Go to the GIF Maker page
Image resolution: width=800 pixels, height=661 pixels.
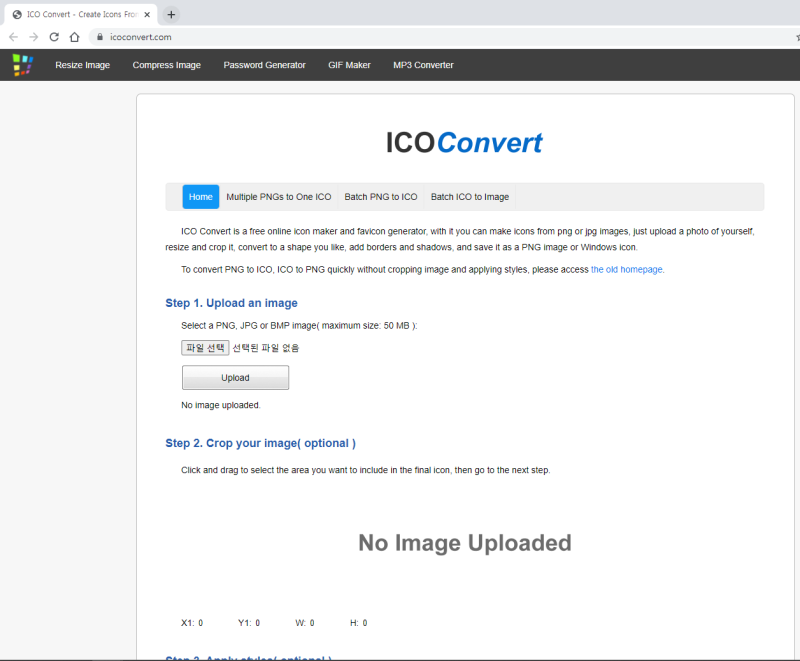(x=349, y=65)
